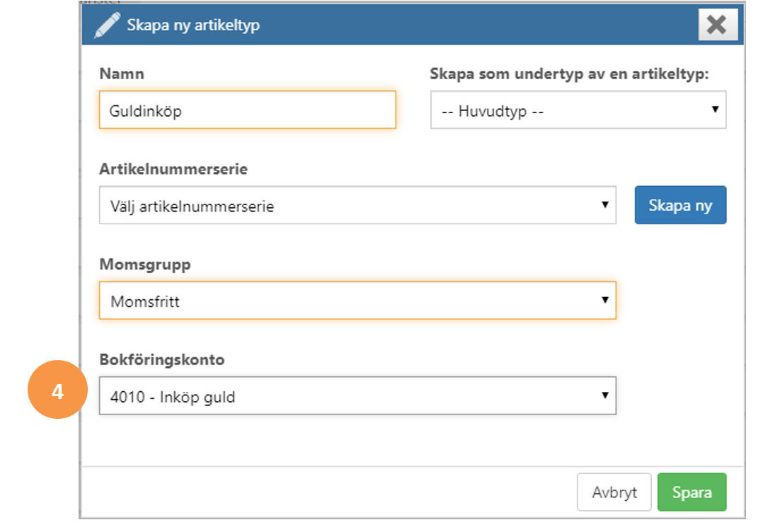Click the Namn field label
The height and width of the screenshot is (532, 763).
[x=122, y=74]
